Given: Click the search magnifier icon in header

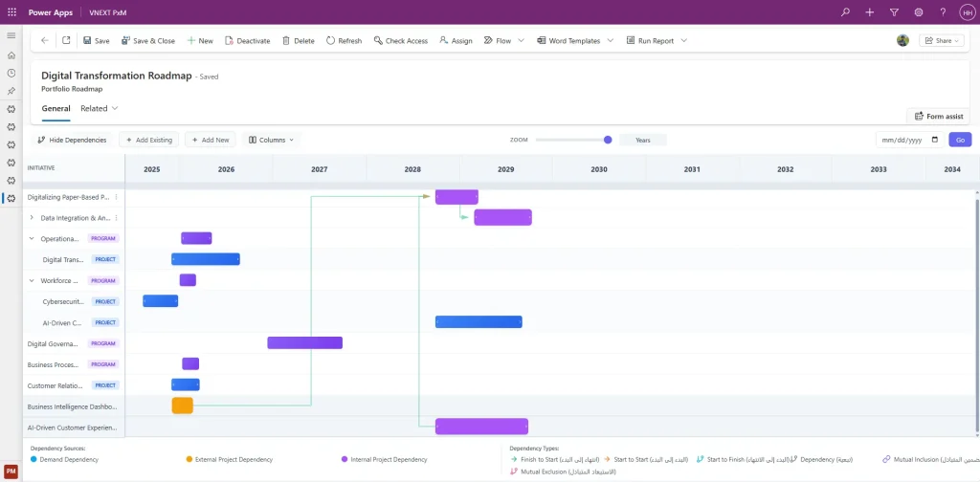Looking at the screenshot, I should (845, 12).
